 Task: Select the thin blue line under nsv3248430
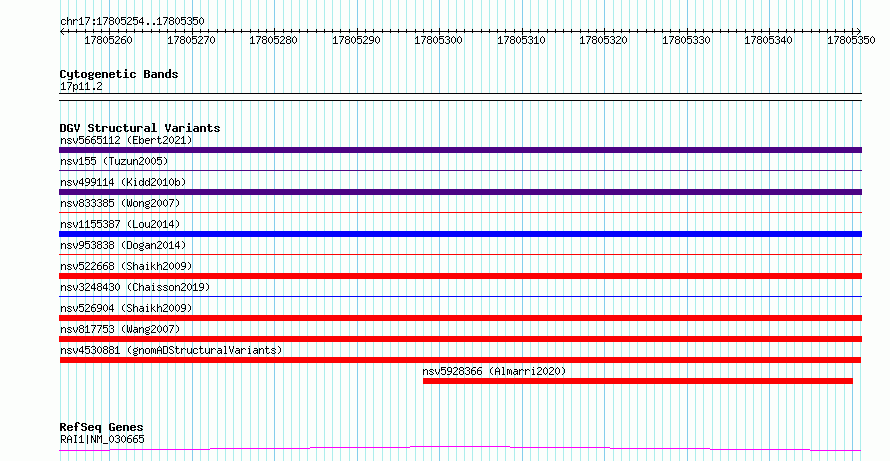pyautogui.click(x=460, y=296)
